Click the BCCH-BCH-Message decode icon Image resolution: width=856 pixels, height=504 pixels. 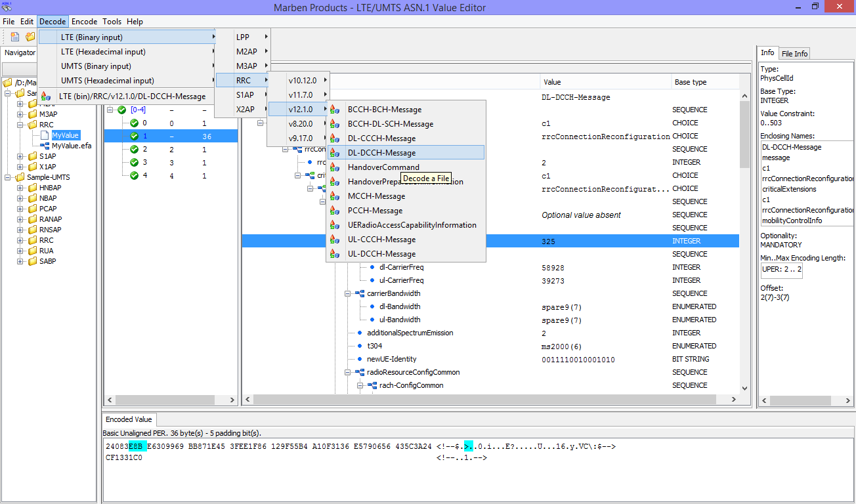pyautogui.click(x=335, y=110)
